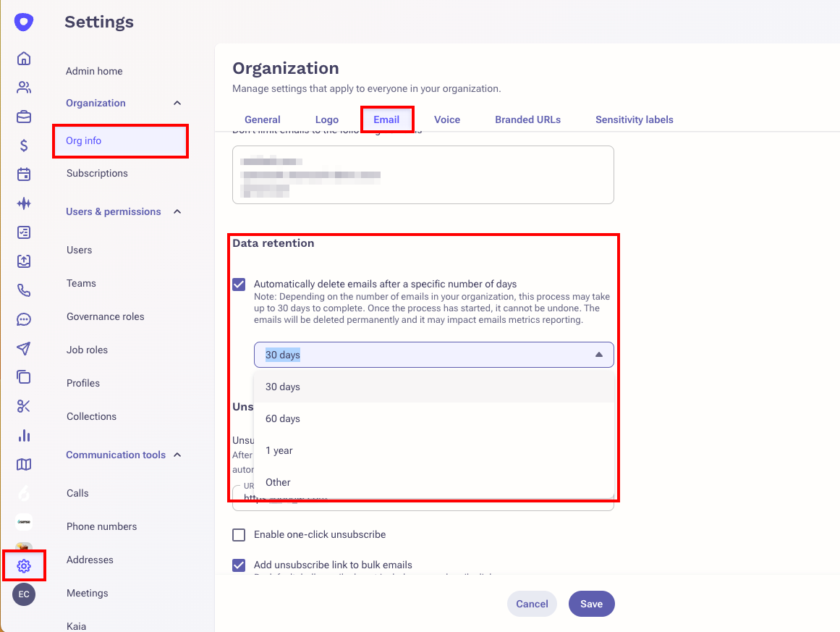Uncheck add unsubscribe link to bulk emails
Viewport: 840px width, 632px height.
239,565
